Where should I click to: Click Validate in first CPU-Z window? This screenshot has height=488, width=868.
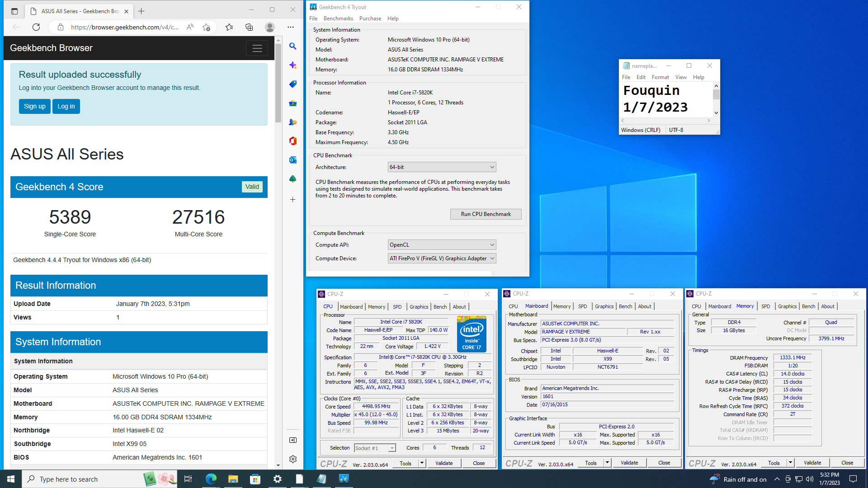(x=444, y=463)
